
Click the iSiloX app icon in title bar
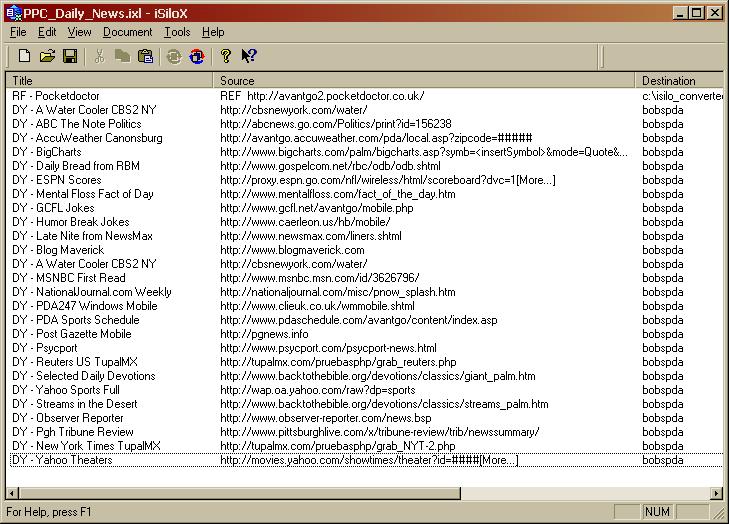tap(14, 13)
